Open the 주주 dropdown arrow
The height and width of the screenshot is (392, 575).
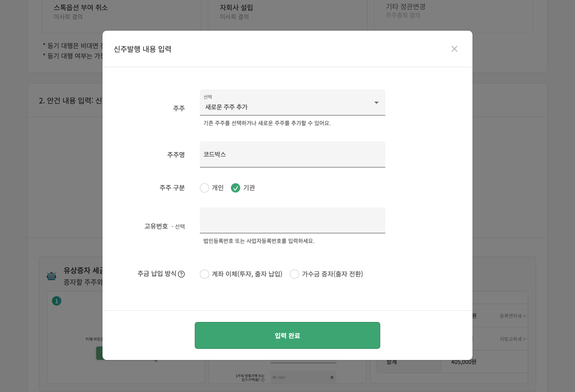pyautogui.click(x=377, y=103)
